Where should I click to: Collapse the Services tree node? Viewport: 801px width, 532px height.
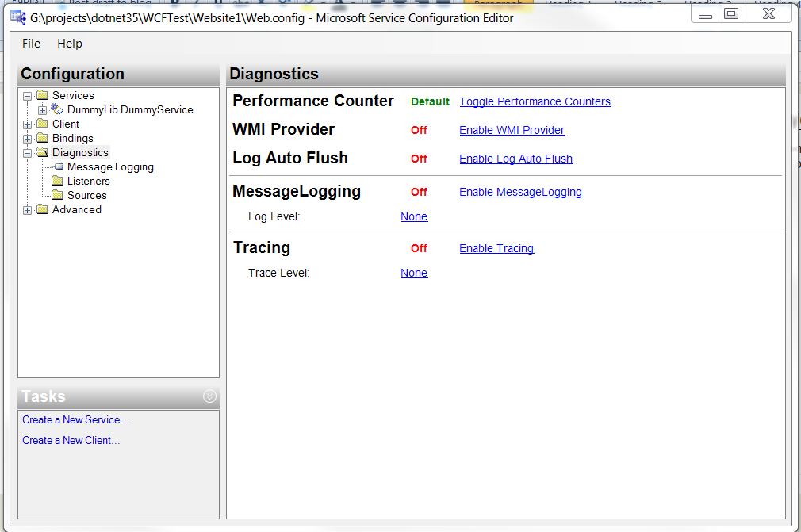[28, 96]
